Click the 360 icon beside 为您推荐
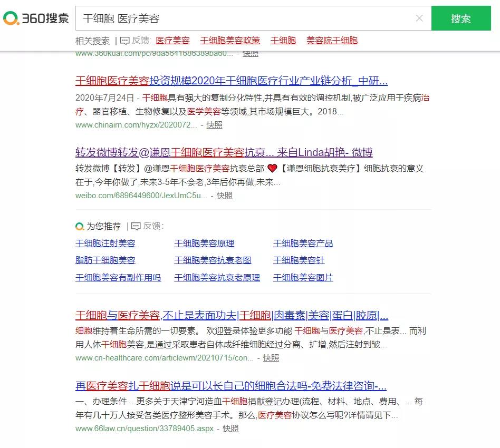This screenshot has width=500, height=448. coord(80,226)
